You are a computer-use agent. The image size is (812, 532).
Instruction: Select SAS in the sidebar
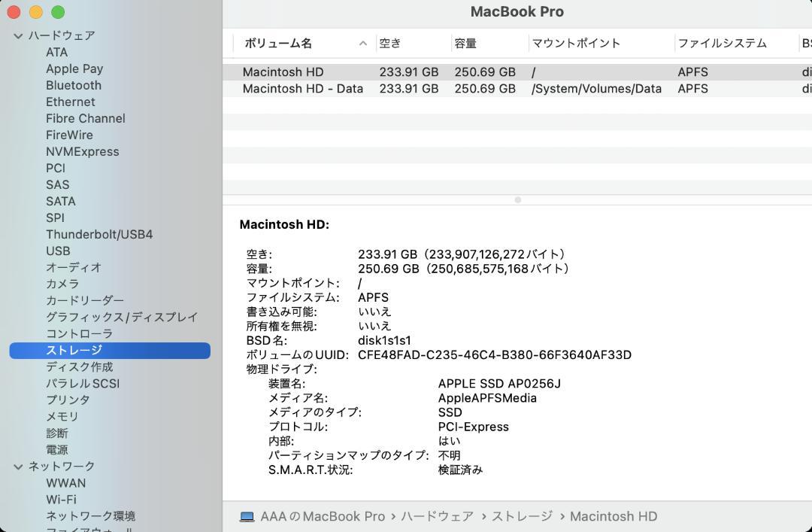57,185
